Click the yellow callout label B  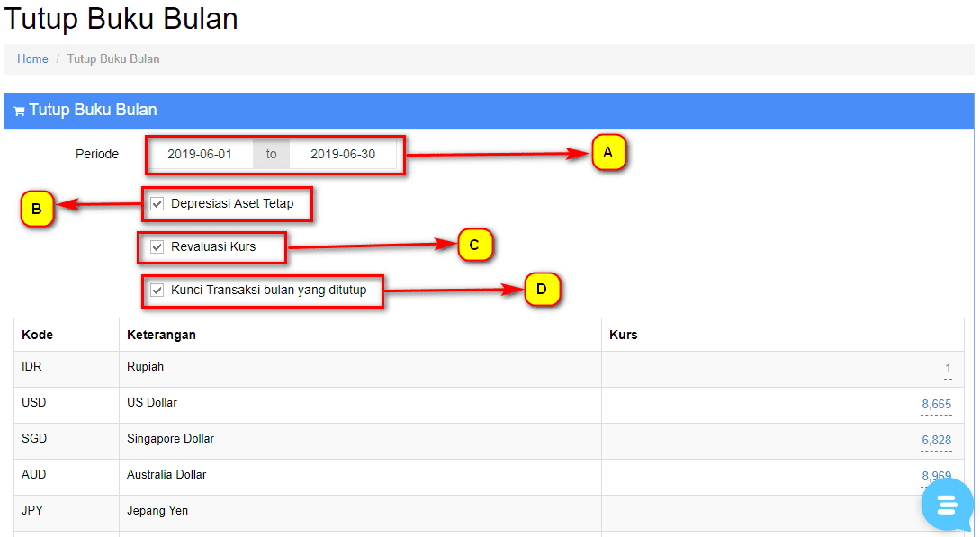click(x=37, y=210)
